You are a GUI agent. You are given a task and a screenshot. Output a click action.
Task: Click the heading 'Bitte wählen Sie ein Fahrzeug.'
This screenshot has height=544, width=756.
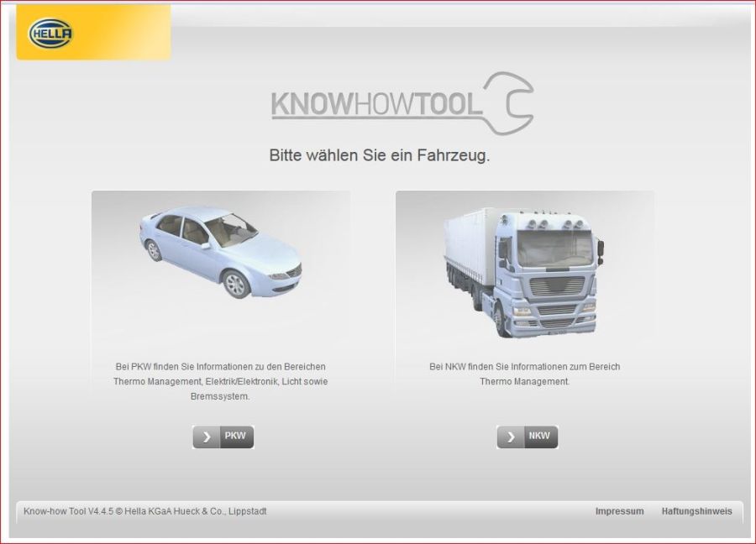point(379,155)
